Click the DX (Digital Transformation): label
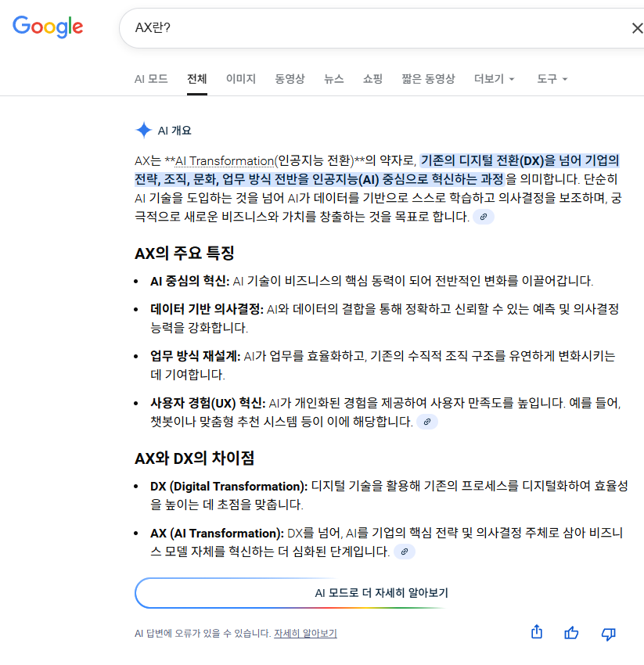The width and height of the screenshot is (644, 665). [x=229, y=486]
